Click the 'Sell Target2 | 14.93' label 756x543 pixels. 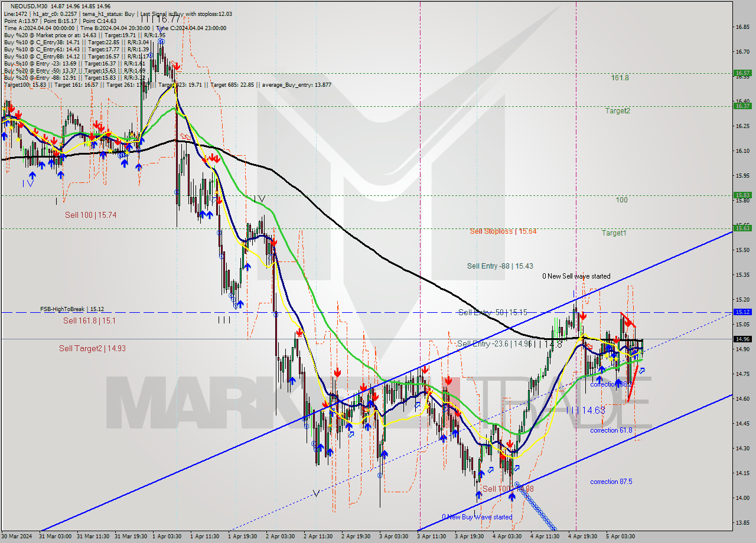tap(92, 348)
